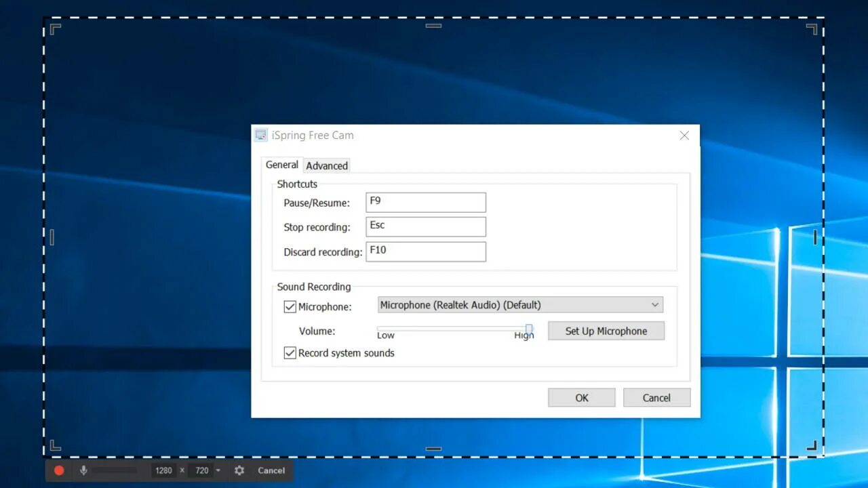Click Cancel in the recording toolbar
The image size is (868, 488).
coord(271,470)
